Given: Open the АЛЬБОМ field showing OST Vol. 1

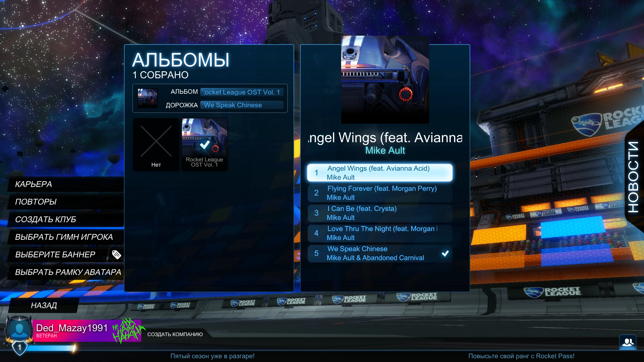Looking at the screenshot, I should click(x=242, y=92).
